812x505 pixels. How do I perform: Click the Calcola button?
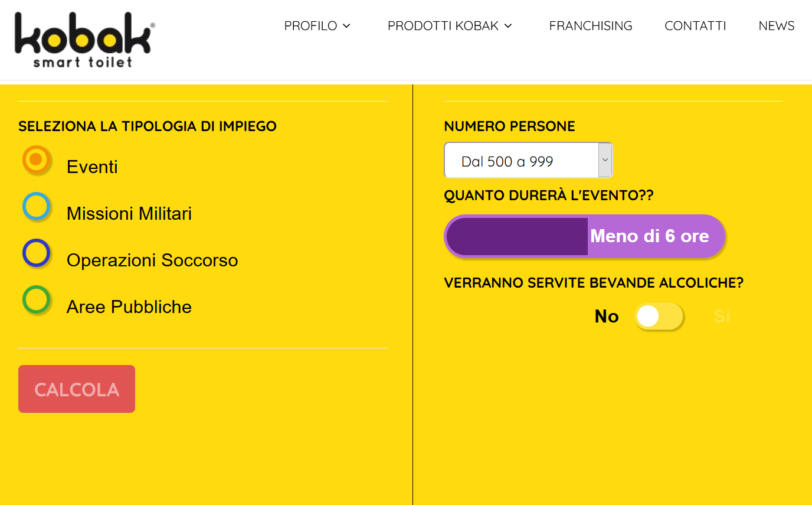(x=77, y=389)
